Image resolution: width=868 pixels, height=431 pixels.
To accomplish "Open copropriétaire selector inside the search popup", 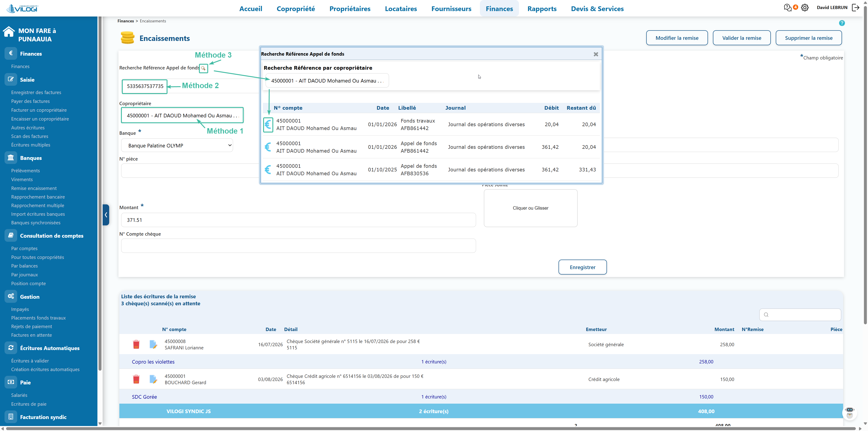I will (x=327, y=81).
